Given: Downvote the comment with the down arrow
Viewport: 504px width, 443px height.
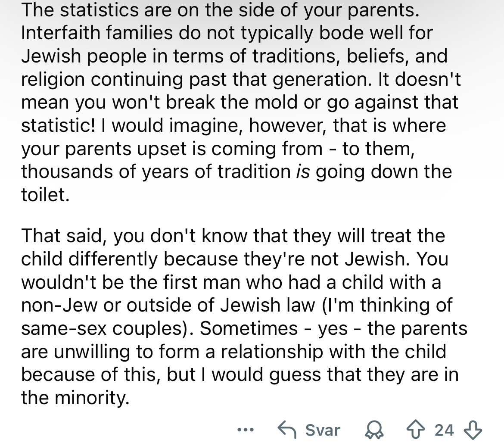Looking at the screenshot, I should [x=473, y=430].
